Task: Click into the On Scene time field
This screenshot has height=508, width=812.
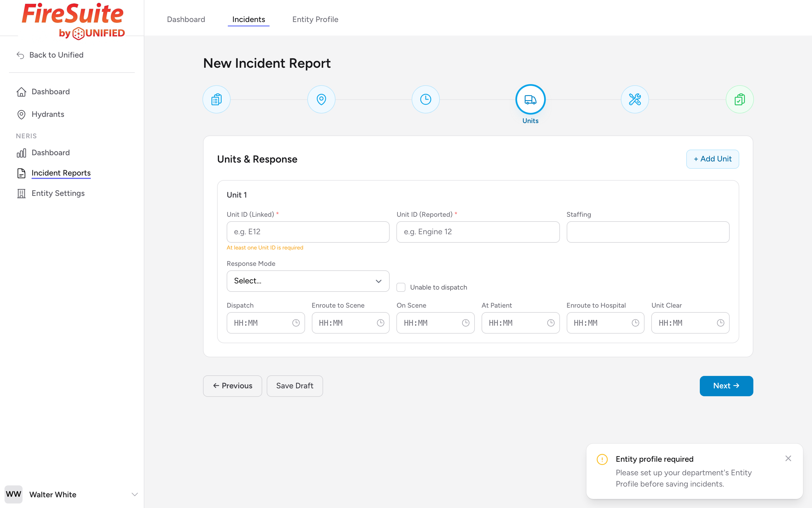Action: [x=435, y=323]
